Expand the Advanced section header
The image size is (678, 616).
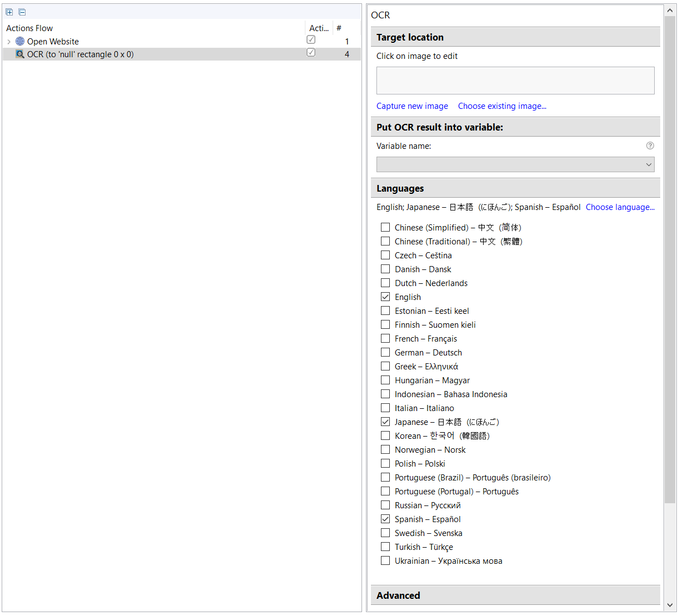tap(515, 595)
